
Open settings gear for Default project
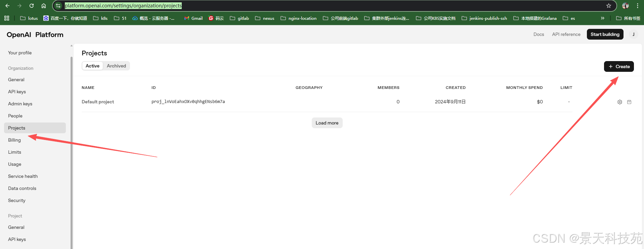coord(620,102)
